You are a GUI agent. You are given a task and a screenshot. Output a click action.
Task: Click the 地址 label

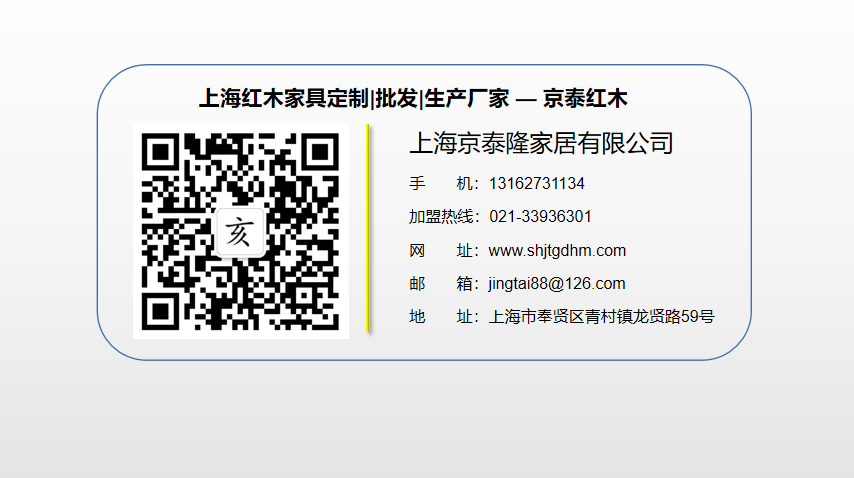point(440,317)
